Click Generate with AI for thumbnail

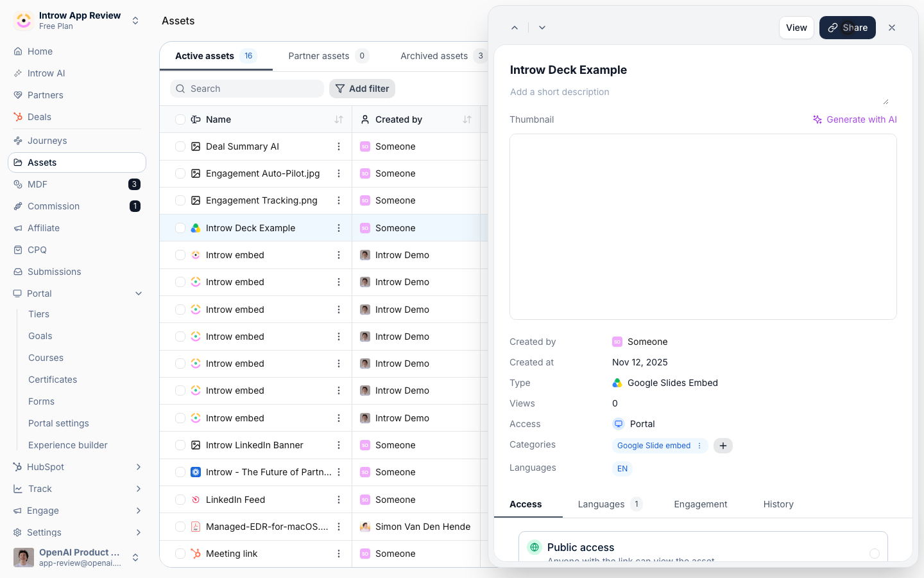coord(855,119)
